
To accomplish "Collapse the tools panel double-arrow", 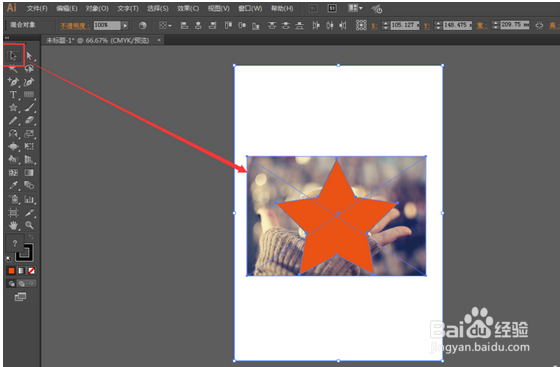I will 7,38.
